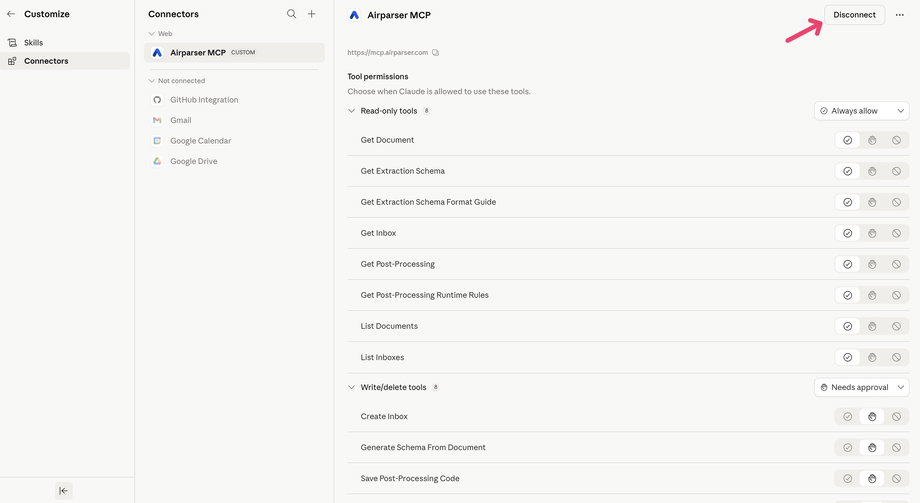Set List Inboxes to always allow
Viewport: 920px width, 503px height.
point(847,357)
